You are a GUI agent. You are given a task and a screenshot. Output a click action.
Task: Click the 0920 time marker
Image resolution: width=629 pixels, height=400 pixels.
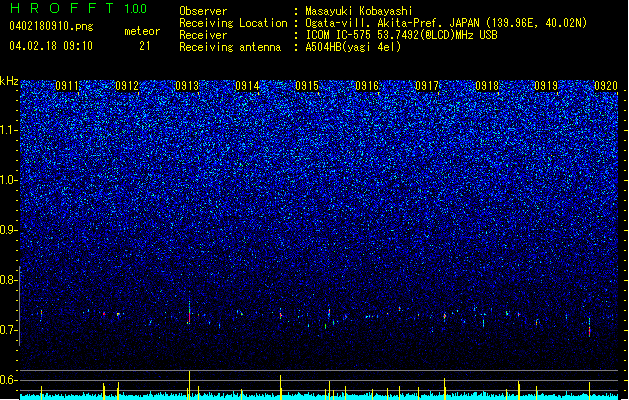pyautogui.click(x=606, y=86)
